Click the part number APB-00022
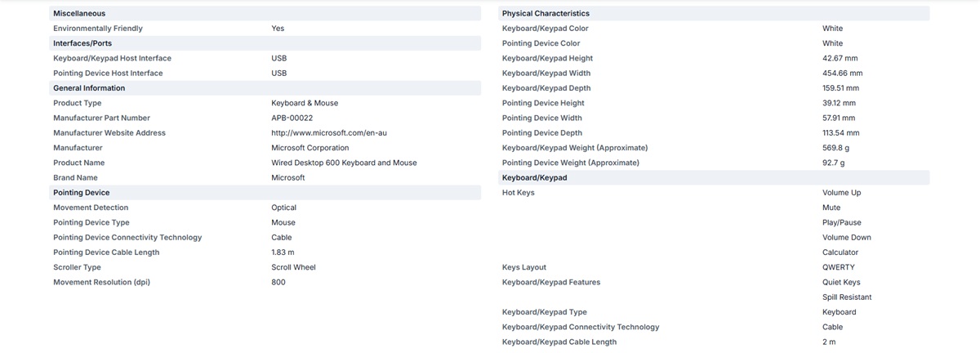980x353 pixels. (292, 118)
